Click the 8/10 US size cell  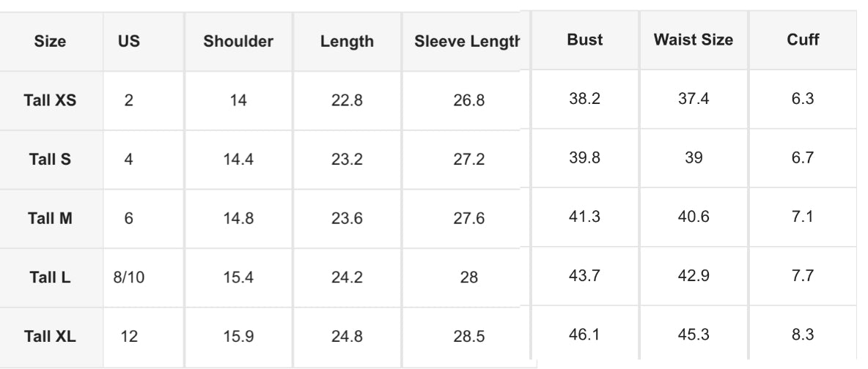pos(129,278)
